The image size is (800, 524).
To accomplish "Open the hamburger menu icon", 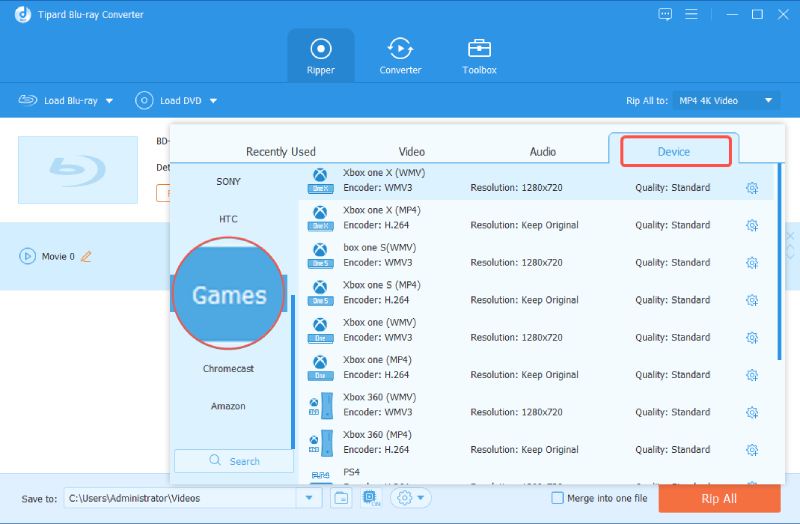I will pos(691,14).
